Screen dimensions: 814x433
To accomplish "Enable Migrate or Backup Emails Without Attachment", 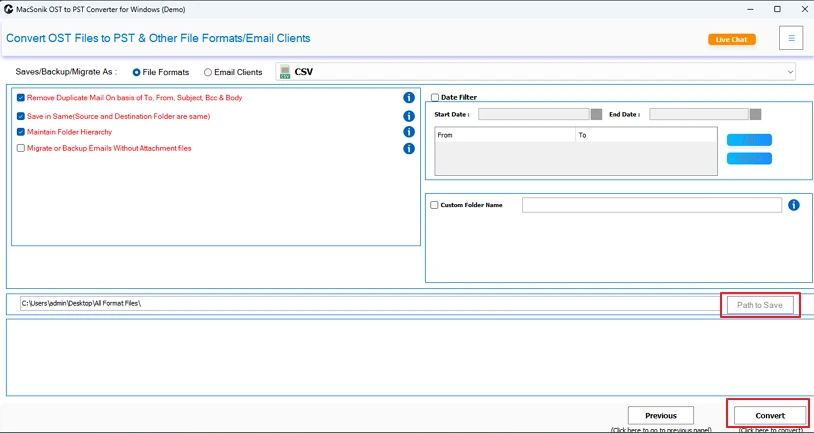I will (21, 148).
